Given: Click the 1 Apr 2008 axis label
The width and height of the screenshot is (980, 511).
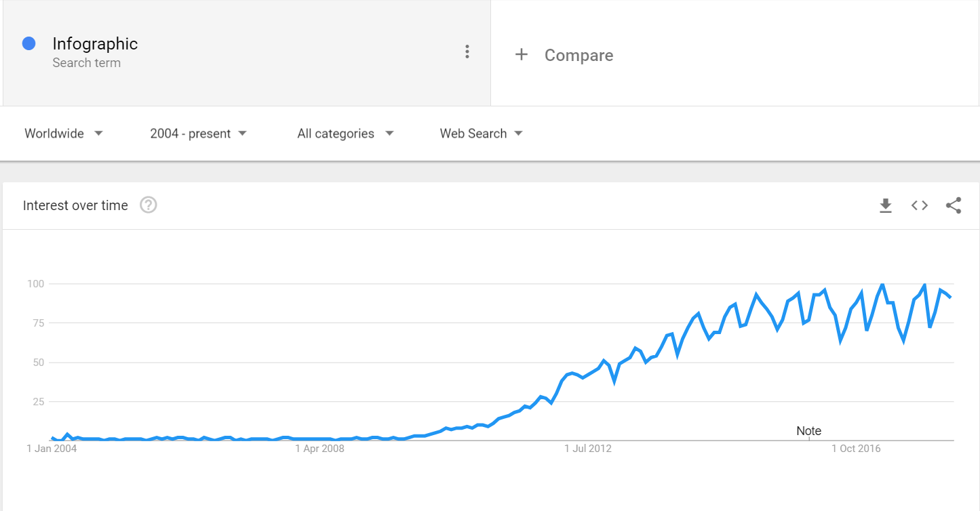Looking at the screenshot, I should pos(319,449).
